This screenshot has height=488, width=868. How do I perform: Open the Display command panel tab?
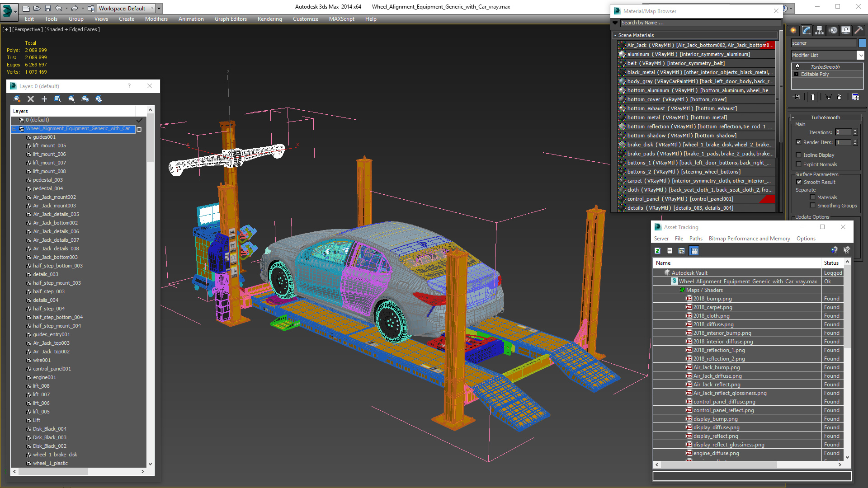pos(846,30)
